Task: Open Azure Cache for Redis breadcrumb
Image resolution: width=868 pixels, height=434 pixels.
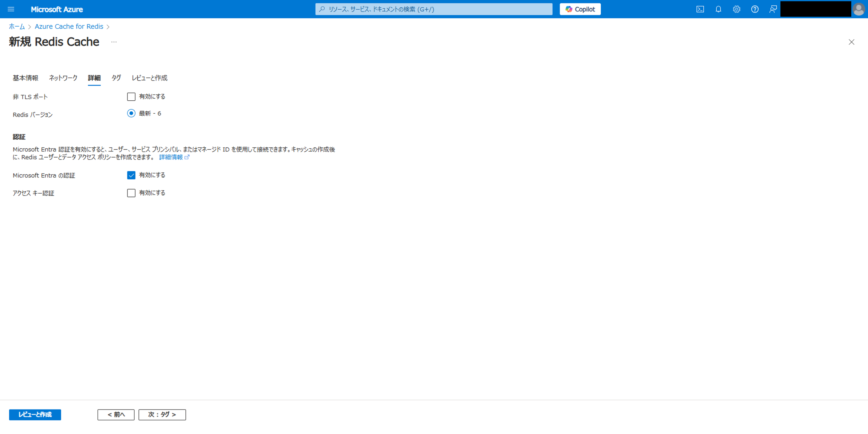Action: pyautogui.click(x=69, y=26)
